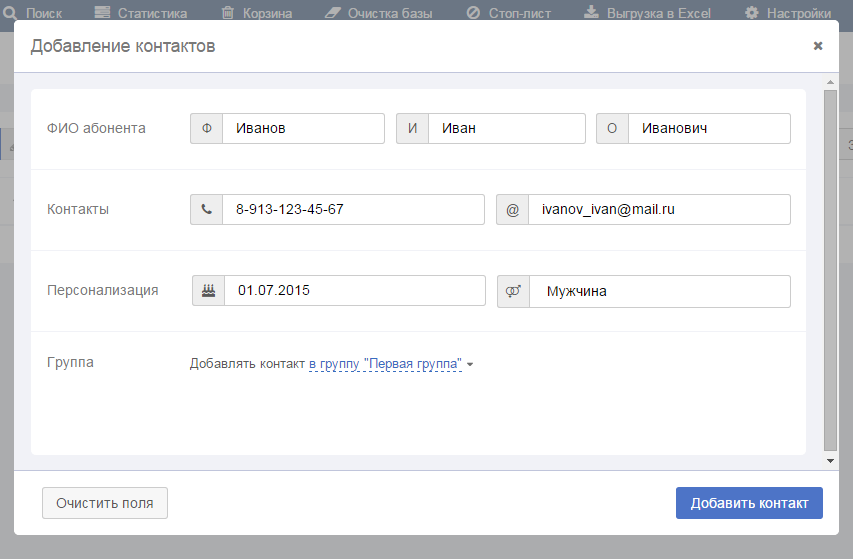
Task: Click the Ф surname prefix label
Action: [207, 128]
